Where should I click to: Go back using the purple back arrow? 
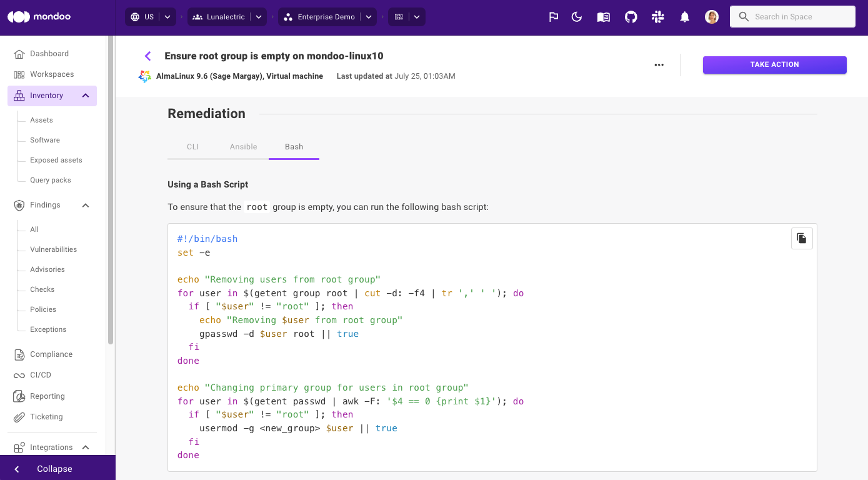point(147,56)
